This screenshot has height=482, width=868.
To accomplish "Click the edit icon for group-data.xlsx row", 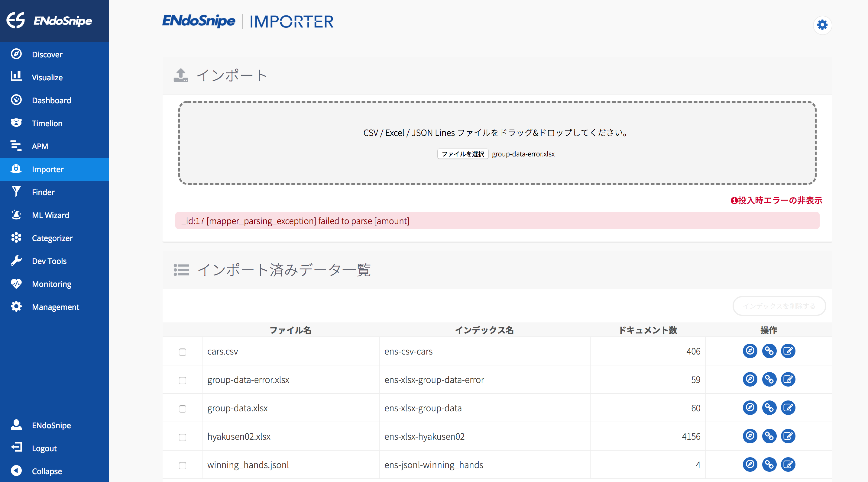I will pos(788,408).
